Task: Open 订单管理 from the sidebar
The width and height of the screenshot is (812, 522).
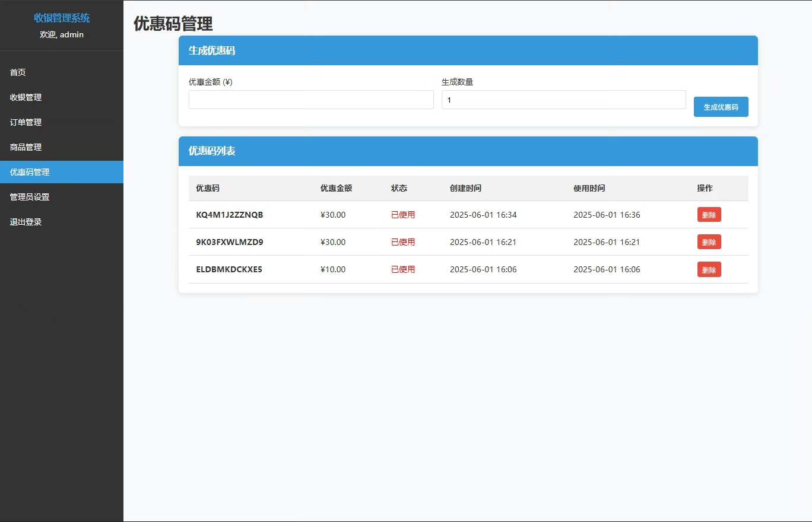Action: pyautogui.click(x=26, y=122)
